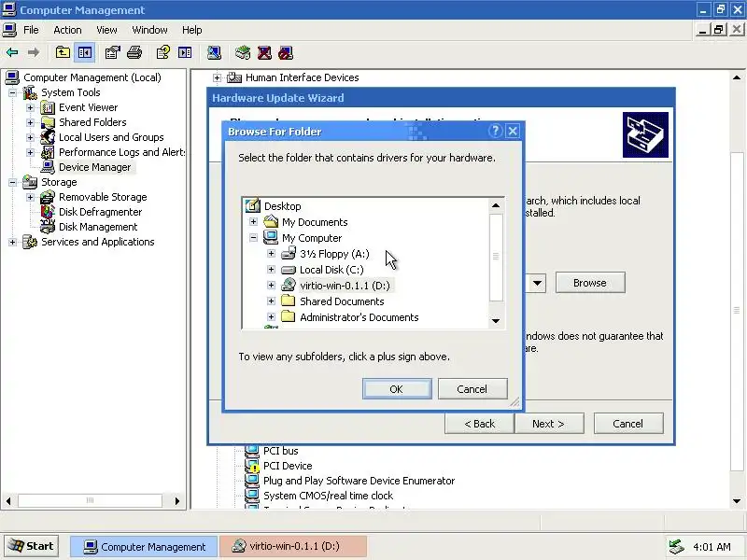Screen dimensions: 747x560
Task: Toggle the Show/Hide Console Tree icon
Action: tap(85, 52)
